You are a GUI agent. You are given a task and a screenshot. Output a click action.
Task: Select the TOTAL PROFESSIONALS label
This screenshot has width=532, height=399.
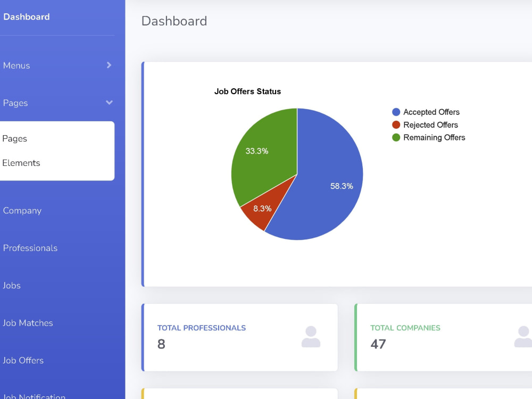(202, 328)
